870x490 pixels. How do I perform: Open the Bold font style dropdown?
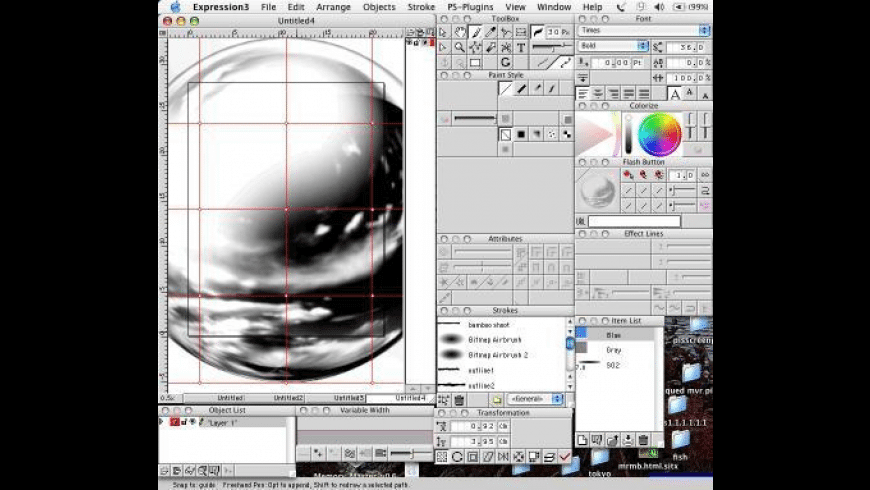(x=613, y=46)
